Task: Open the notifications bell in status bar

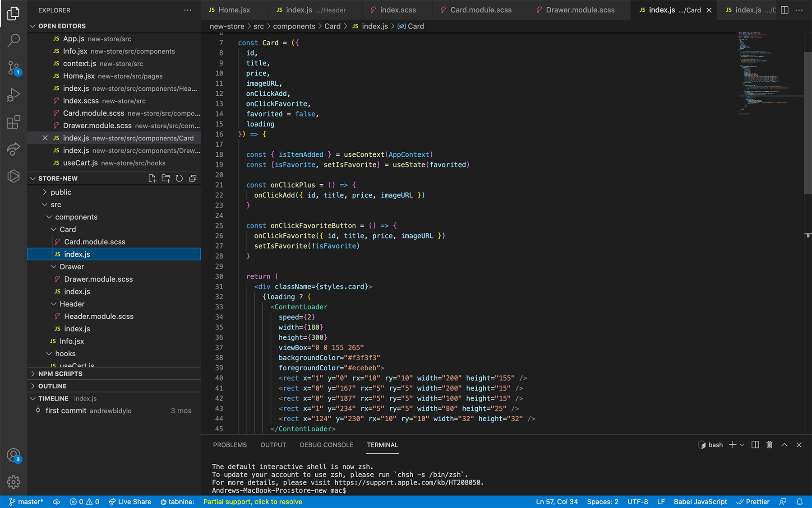Action: coord(799,502)
